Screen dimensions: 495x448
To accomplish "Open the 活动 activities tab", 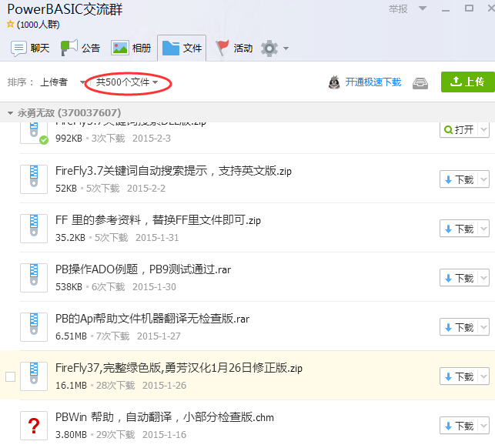I will pyautogui.click(x=234, y=48).
